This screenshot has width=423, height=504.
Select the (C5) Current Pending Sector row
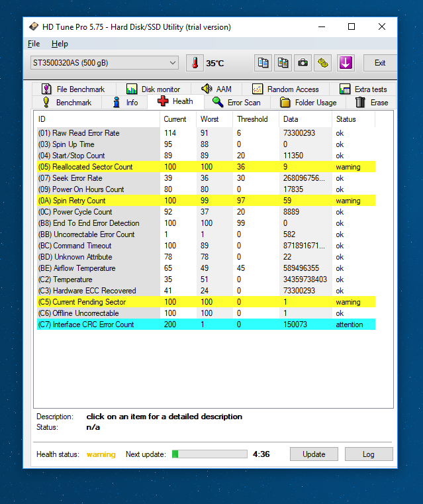point(206,302)
